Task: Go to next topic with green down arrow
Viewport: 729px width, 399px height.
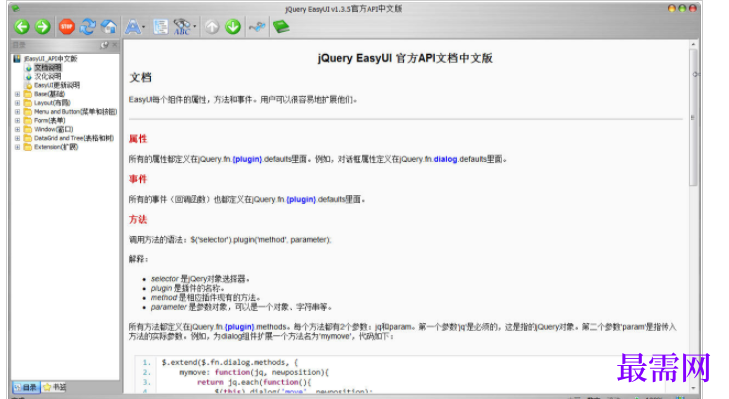Action: click(x=233, y=27)
